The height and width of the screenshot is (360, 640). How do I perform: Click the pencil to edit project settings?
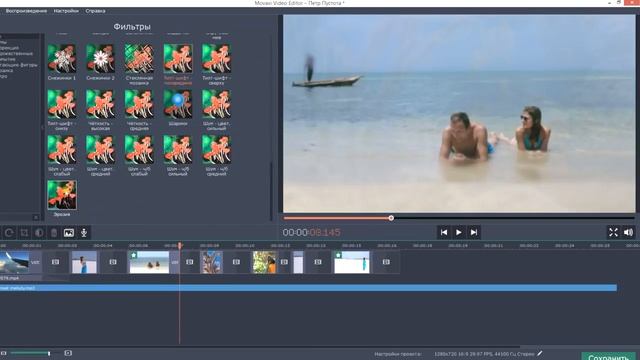(540, 353)
